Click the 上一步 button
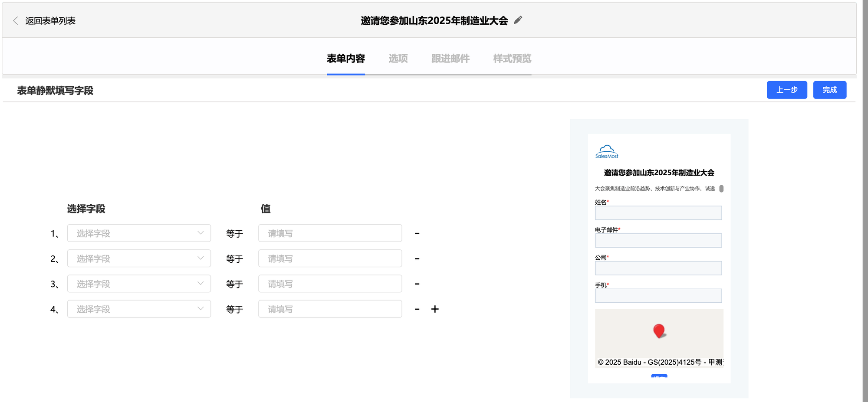The image size is (868, 402). click(786, 90)
